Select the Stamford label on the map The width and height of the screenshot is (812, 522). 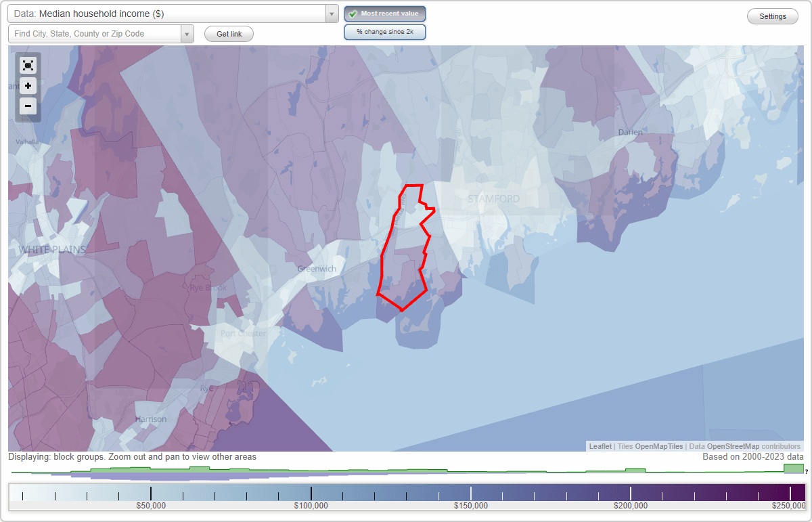[x=494, y=198]
